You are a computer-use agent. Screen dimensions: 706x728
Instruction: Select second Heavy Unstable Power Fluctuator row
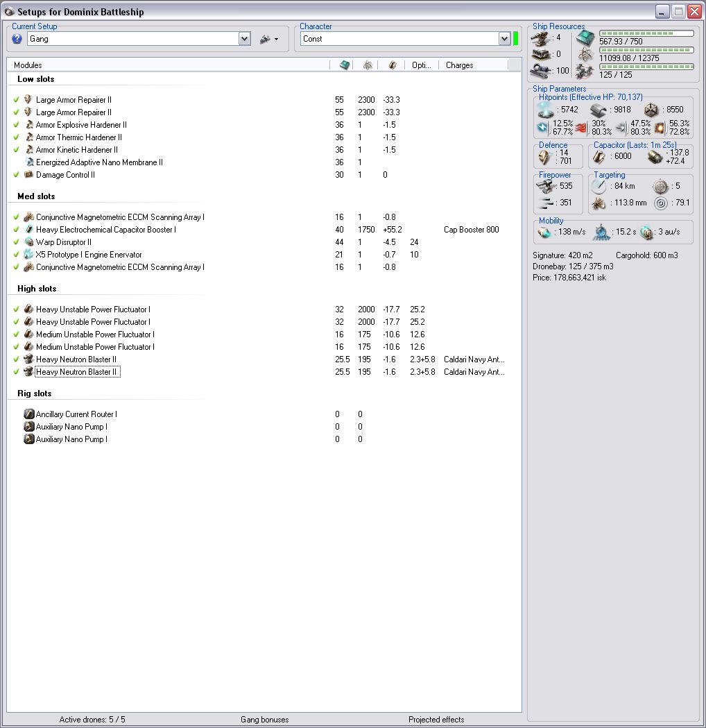point(264,322)
